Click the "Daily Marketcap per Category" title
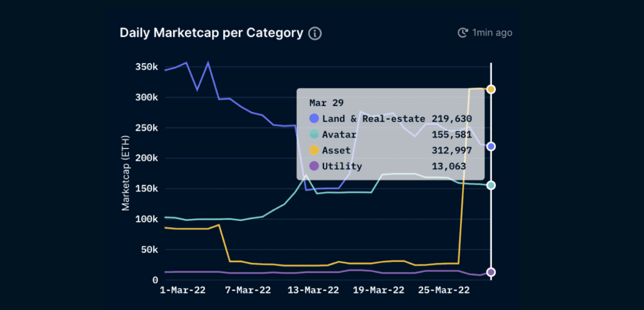Image resolution: width=644 pixels, height=310 pixels. [x=211, y=33]
